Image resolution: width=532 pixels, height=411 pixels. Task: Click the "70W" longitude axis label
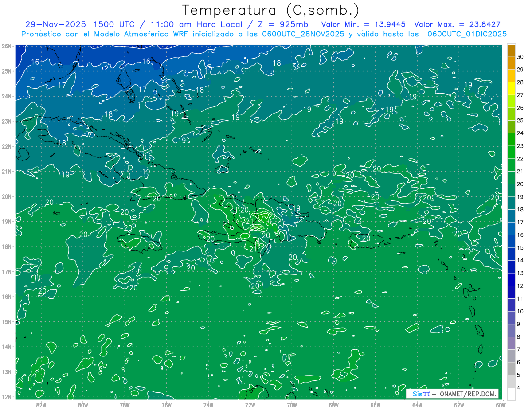pos(292,405)
